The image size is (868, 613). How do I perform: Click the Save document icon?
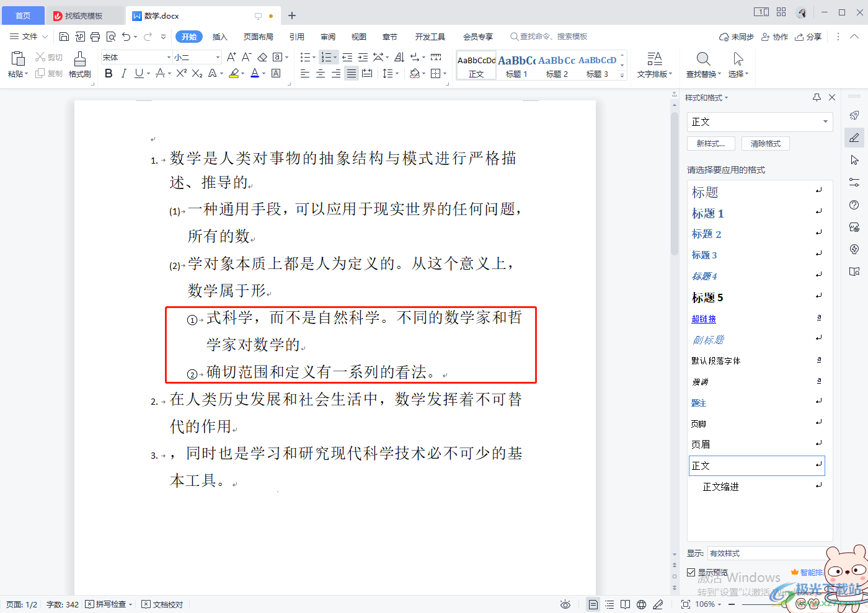coord(64,37)
